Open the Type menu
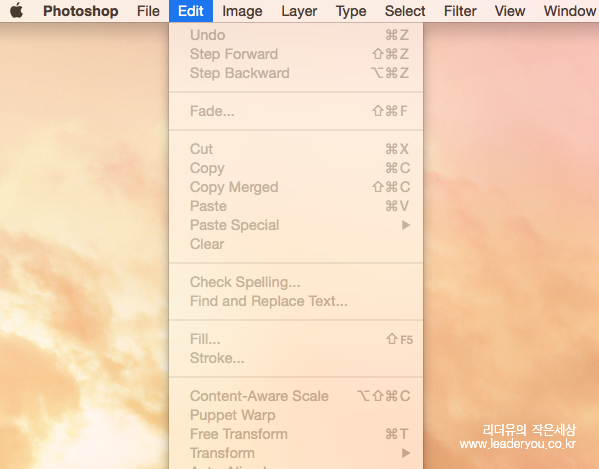The height and width of the screenshot is (469, 599). (x=351, y=11)
